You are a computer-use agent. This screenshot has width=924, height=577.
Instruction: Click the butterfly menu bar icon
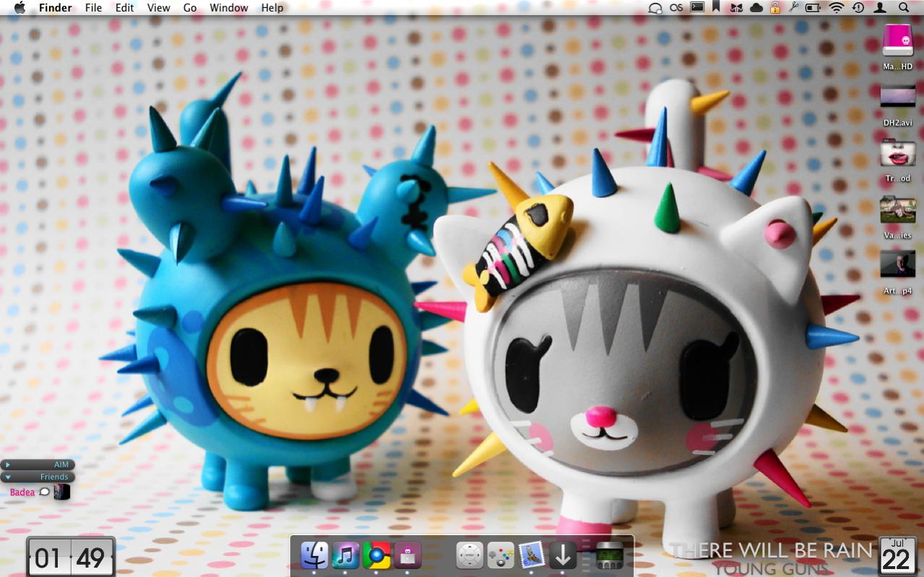coord(736,8)
